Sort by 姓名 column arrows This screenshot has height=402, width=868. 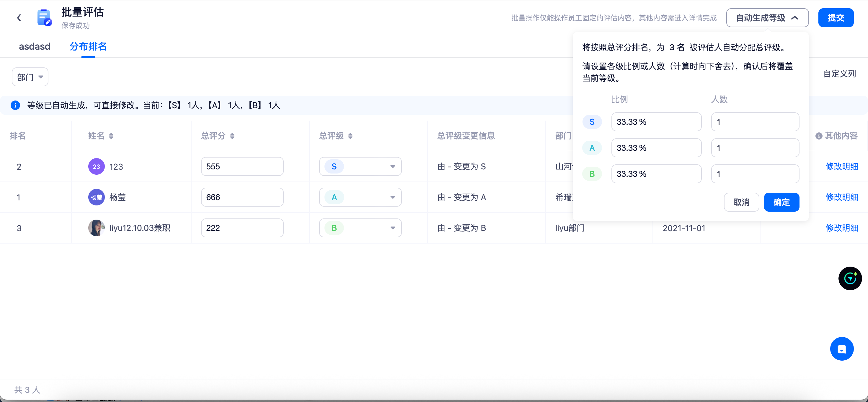tap(111, 136)
